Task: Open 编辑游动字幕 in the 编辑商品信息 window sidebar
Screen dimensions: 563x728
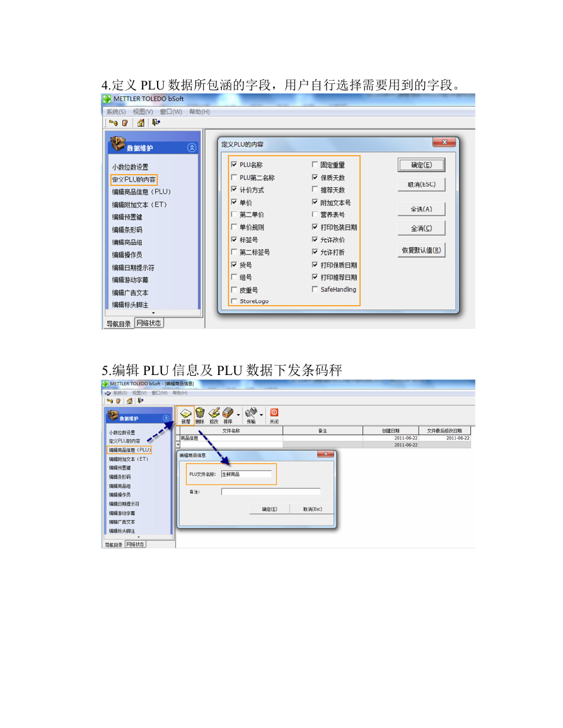Action: tap(122, 513)
